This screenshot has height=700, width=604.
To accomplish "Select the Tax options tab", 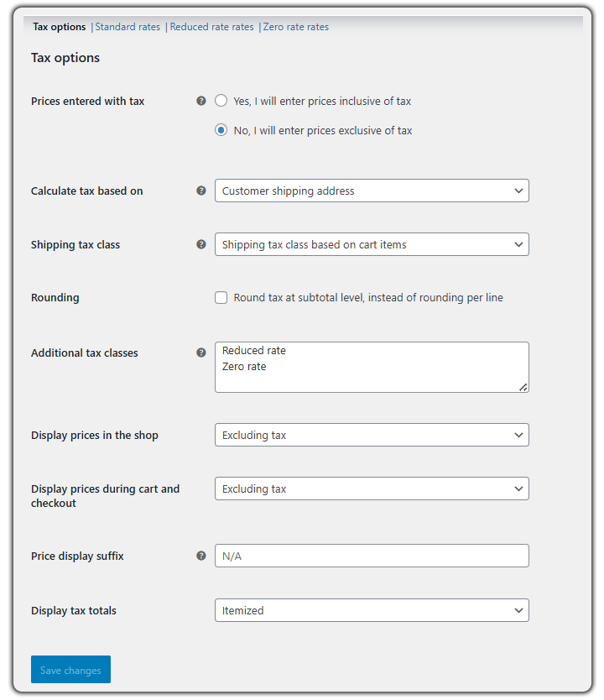I will tap(60, 27).
